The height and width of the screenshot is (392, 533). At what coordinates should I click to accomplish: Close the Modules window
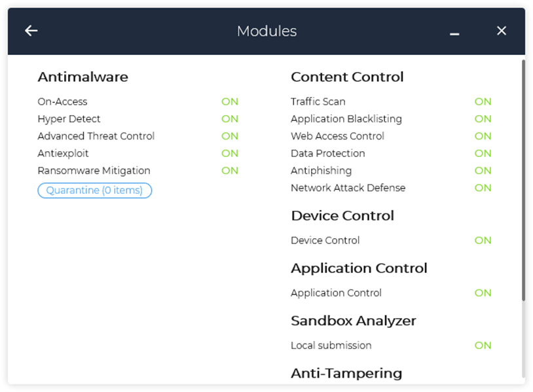point(502,31)
